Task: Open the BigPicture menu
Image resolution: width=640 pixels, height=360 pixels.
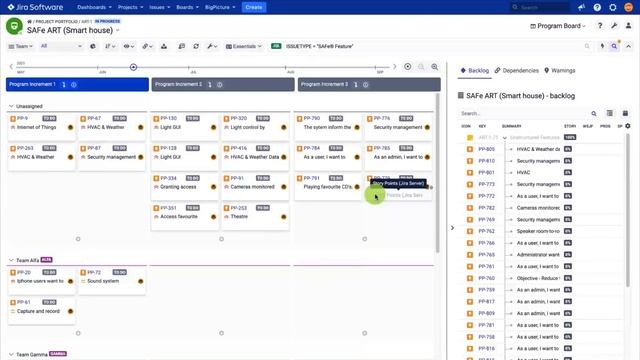Action: click(220, 7)
